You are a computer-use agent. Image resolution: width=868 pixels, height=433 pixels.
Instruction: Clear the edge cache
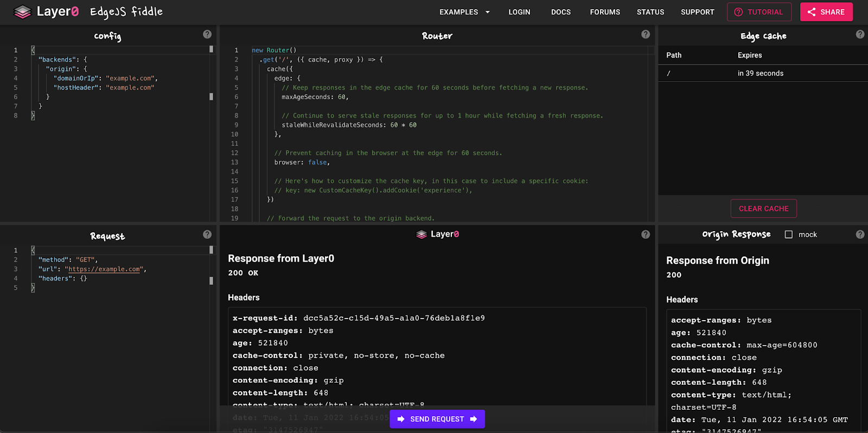coord(763,208)
